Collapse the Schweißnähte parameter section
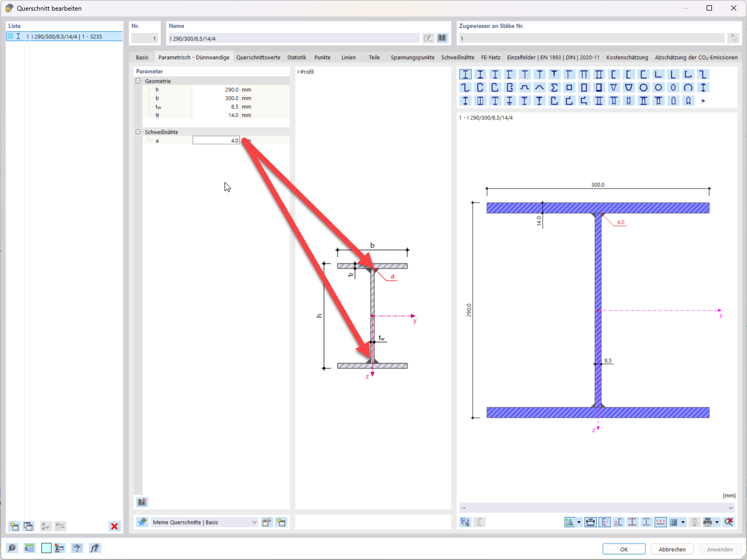Image resolution: width=747 pixels, height=560 pixels. pos(138,132)
